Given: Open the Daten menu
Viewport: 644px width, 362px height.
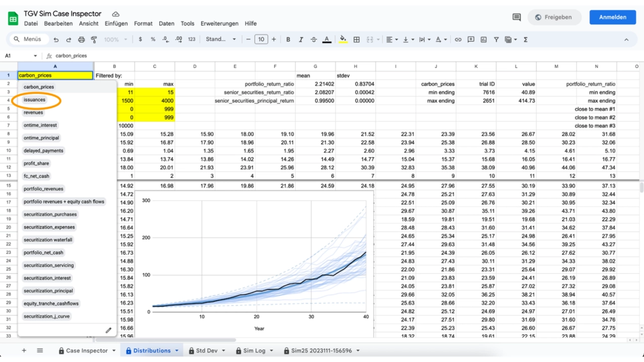Looking at the screenshot, I should pyautogui.click(x=167, y=24).
